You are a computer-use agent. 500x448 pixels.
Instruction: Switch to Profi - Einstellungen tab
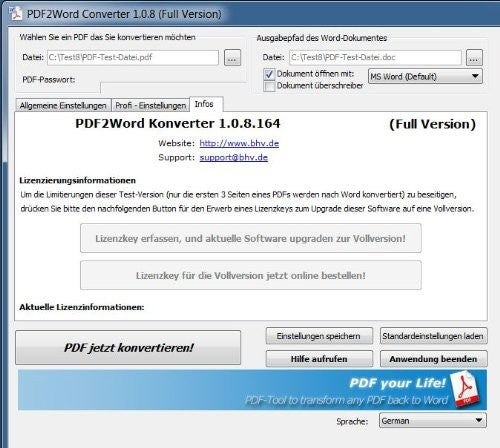150,105
